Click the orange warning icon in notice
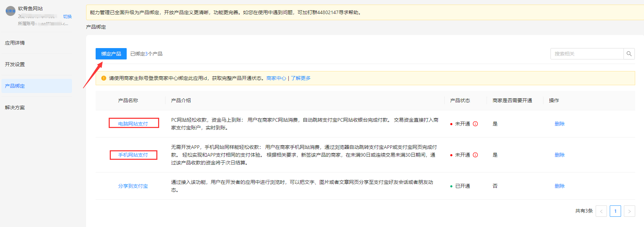The width and height of the screenshot is (644, 227). tap(104, 78)
